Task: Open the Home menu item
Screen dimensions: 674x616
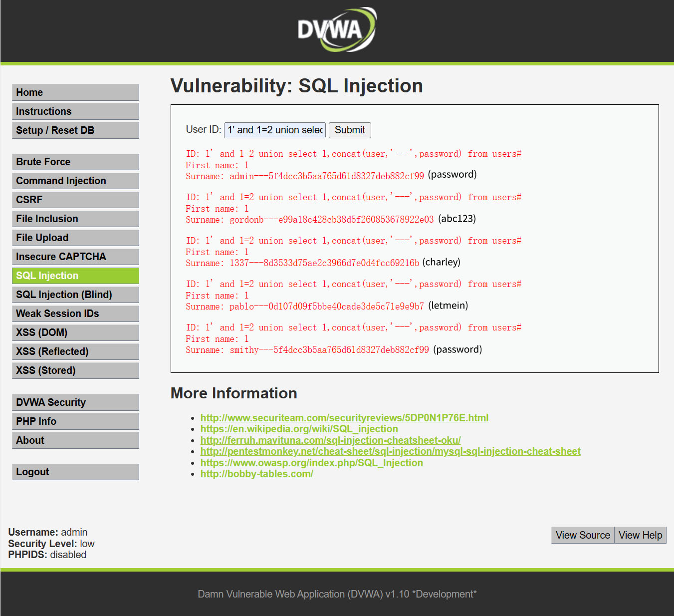Action: 75,92
